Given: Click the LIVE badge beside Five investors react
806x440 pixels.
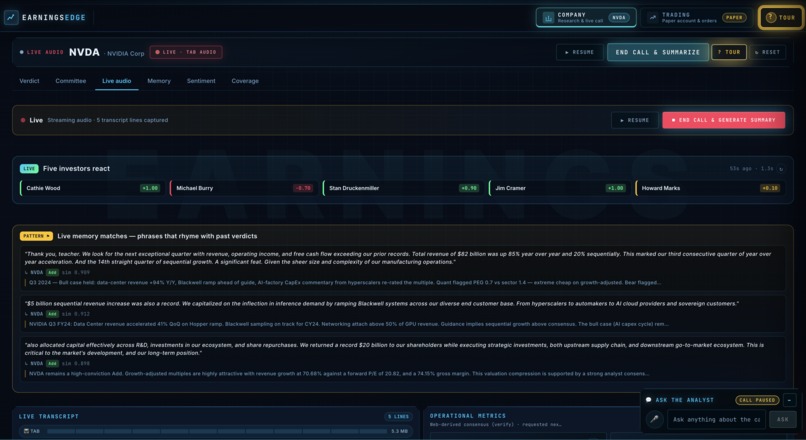Looking at the screenshot, I should coord(29,169).
